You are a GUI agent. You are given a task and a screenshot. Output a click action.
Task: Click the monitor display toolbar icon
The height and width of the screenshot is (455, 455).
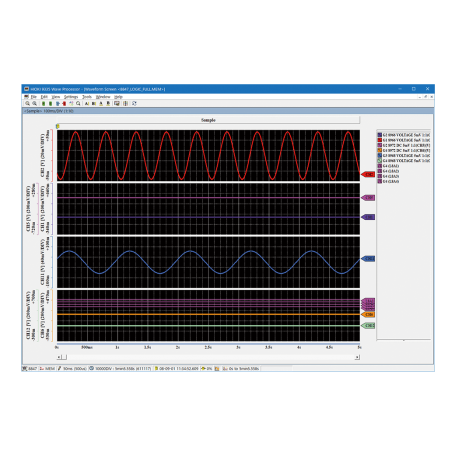(x=117, y=104)
